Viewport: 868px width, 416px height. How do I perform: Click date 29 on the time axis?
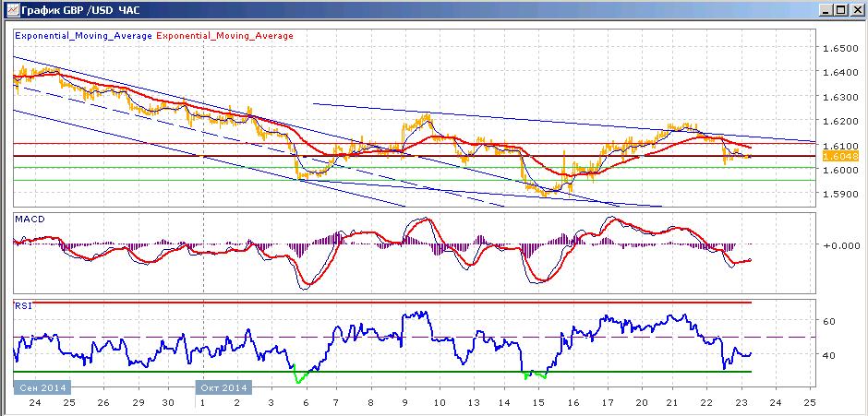(139, 403)
